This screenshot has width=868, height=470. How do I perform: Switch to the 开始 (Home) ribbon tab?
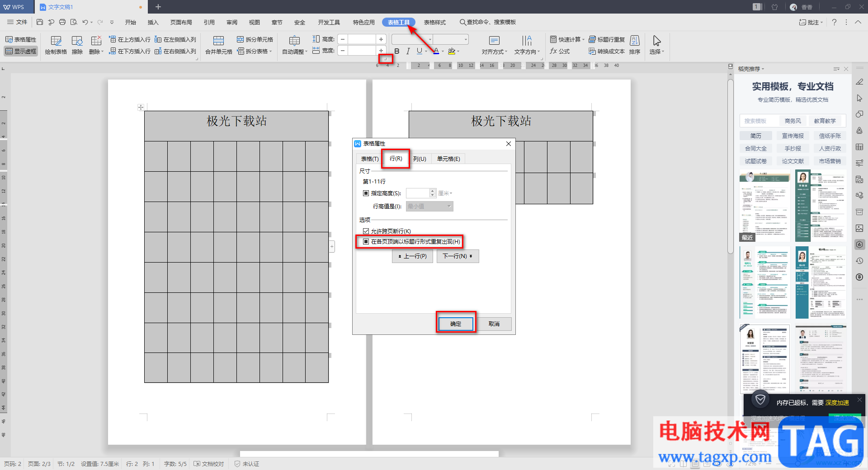point(131,22)
